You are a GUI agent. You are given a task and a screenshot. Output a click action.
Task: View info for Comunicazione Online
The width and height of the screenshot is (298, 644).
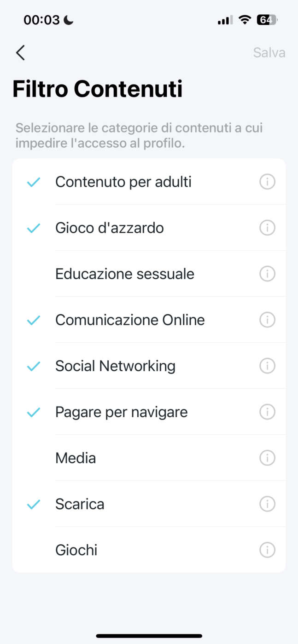(267, 320)
